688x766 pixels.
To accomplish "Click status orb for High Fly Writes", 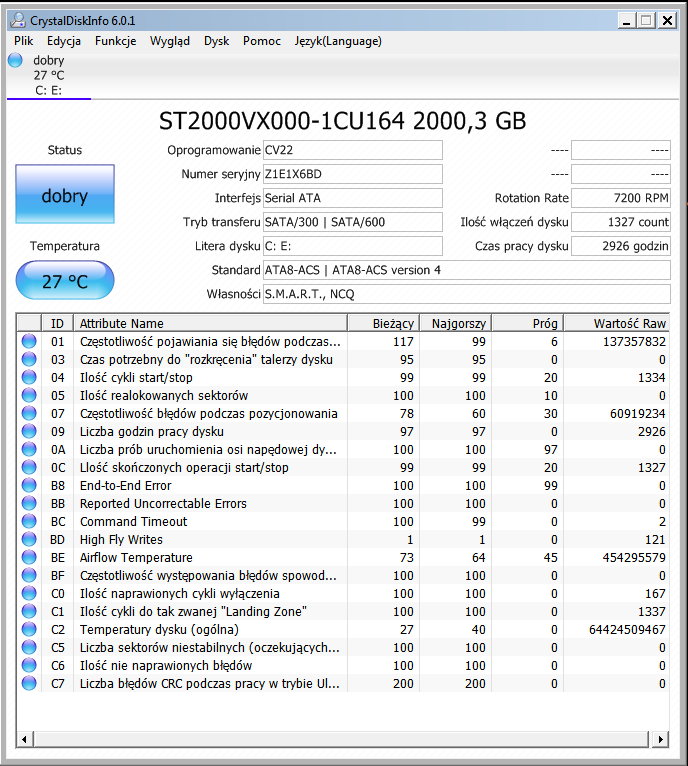I will click(x=29, y=539).
